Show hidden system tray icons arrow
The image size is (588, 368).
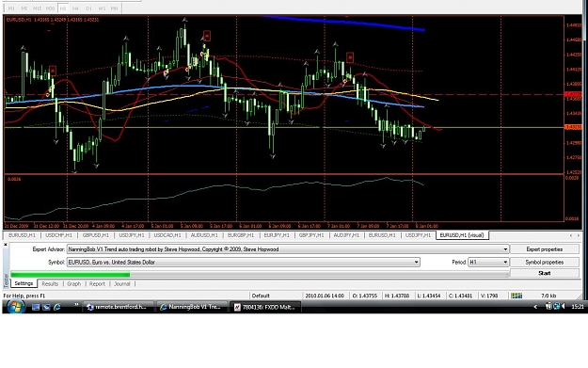tap(535, 307)
